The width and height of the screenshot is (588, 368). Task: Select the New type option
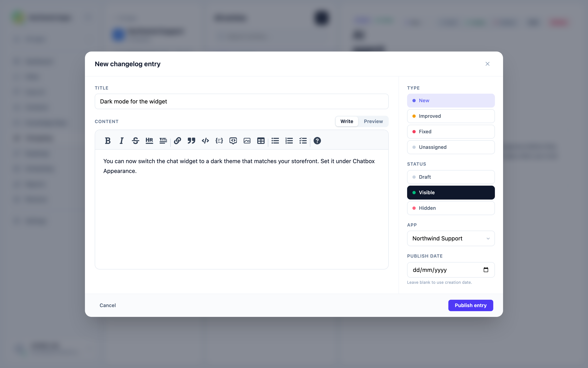[x=451, y=101]
